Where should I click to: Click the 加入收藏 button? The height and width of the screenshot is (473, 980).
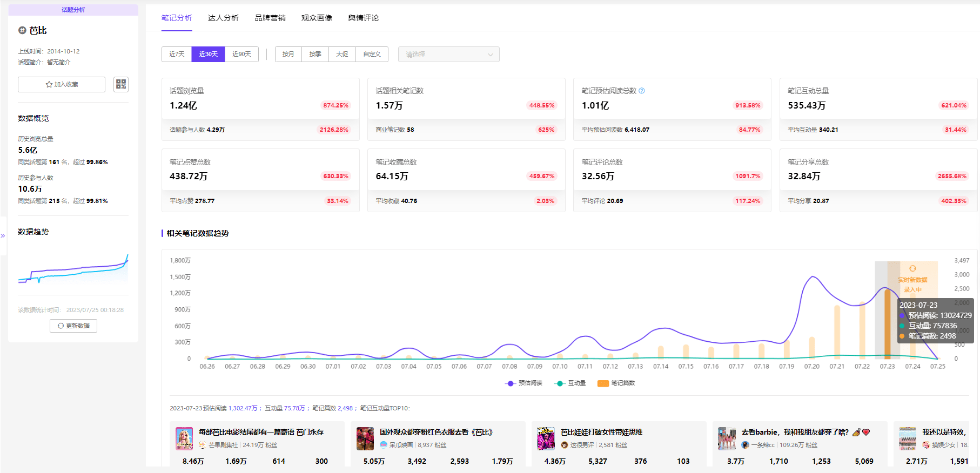pos(62,84)
